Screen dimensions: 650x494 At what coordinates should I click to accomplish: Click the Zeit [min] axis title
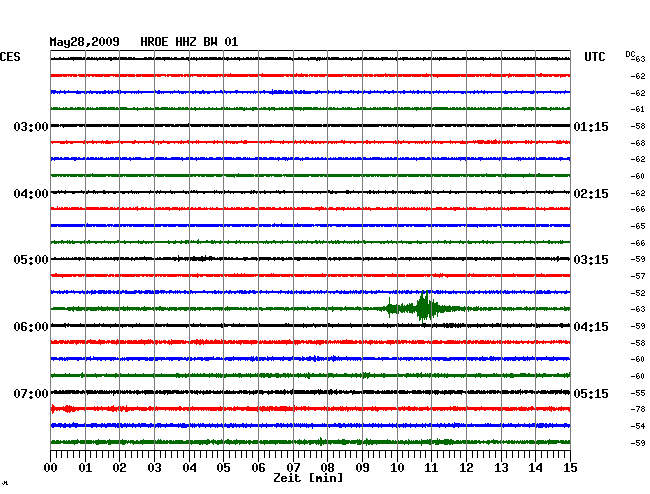point(308,478)
